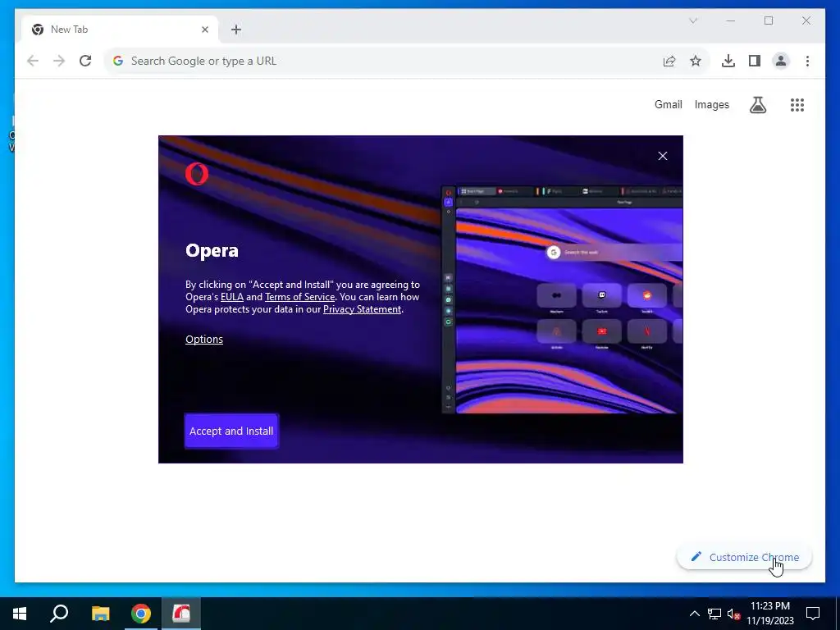Viewport: 840px width, 630px height.
Task: Open Gmail from the new tab page
Action: point(668,104)
